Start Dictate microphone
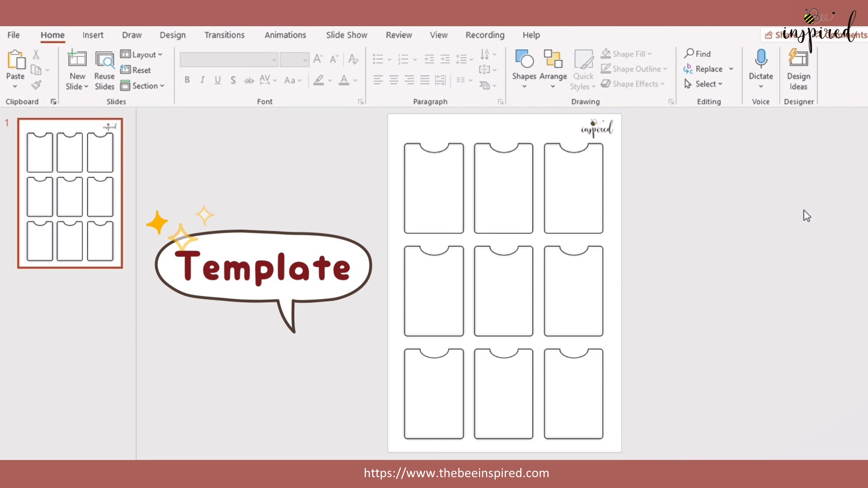 pyautogui.click(x=761, y=64)
